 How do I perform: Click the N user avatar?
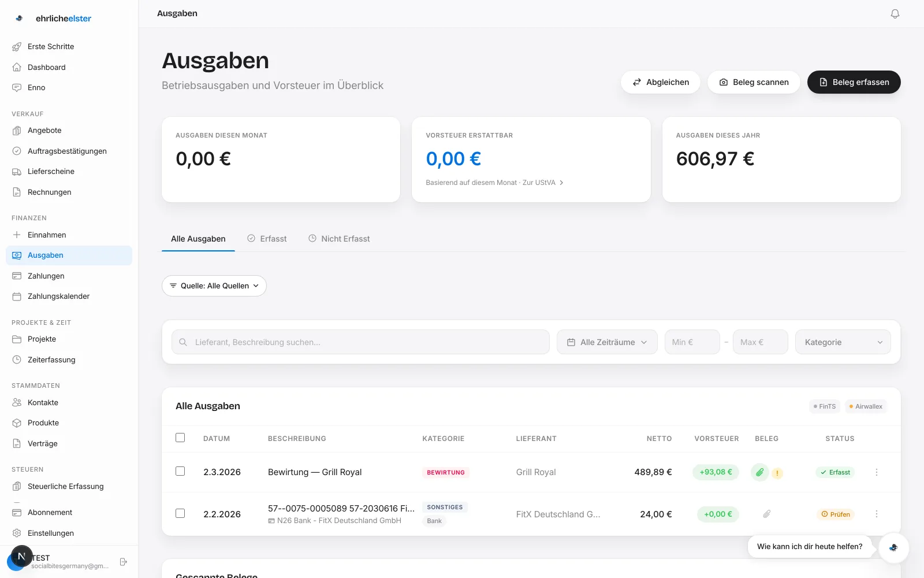21,556
